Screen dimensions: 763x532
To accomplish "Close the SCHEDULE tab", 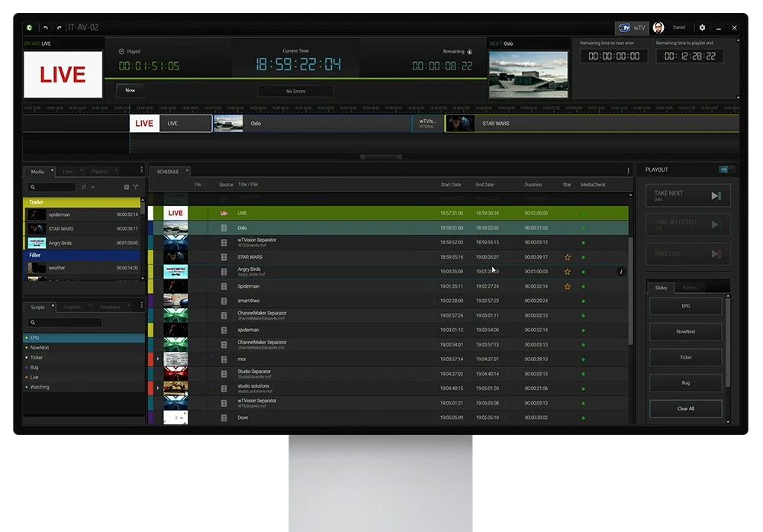I will [x=188, y=170].
